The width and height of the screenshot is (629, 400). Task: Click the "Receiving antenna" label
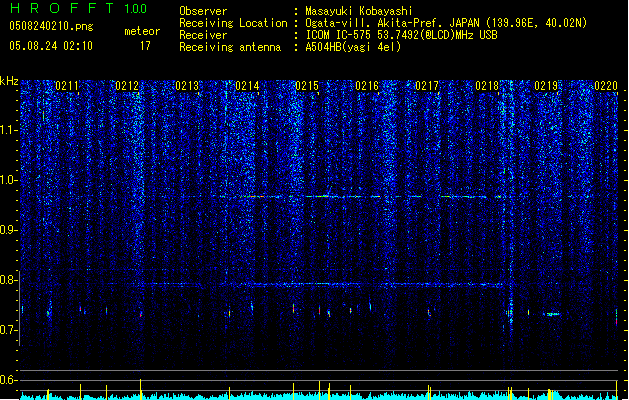(x=230, y=47)
